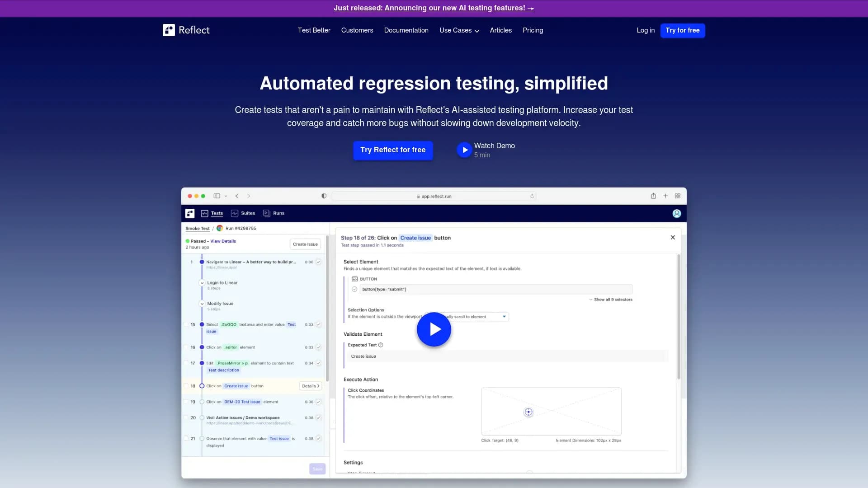Open the Test Better menu item
Screen dimensions: 868x488
click(x=314, y=30)
